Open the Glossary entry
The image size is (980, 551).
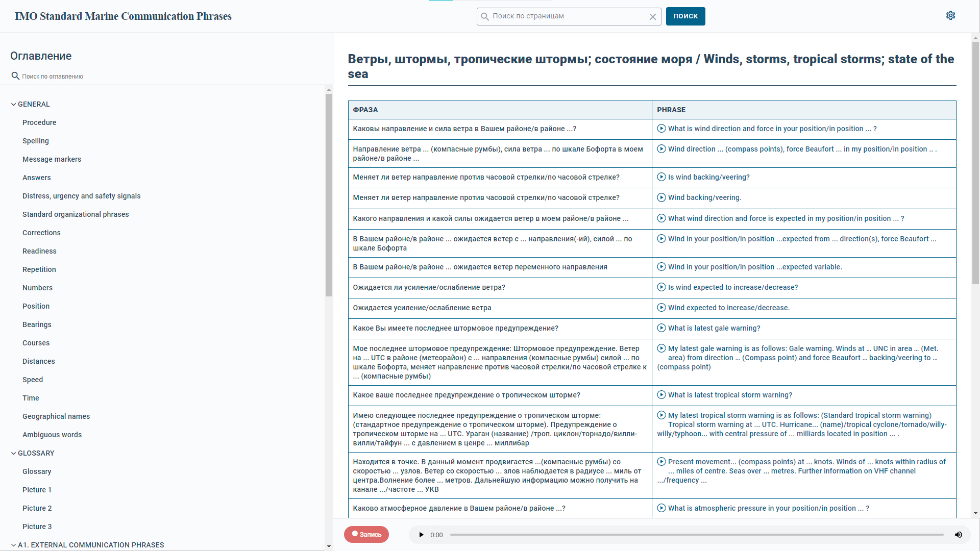click(37, 471)
